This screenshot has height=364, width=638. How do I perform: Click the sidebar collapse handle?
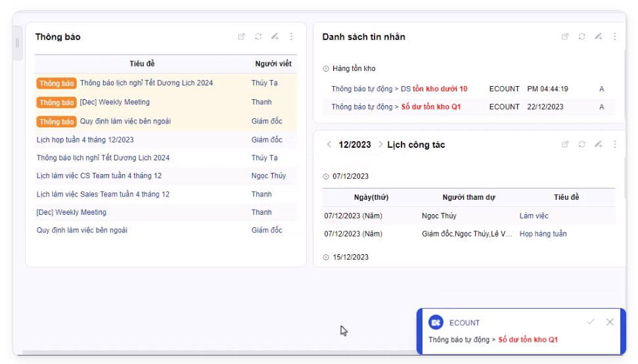coord(17,43)
